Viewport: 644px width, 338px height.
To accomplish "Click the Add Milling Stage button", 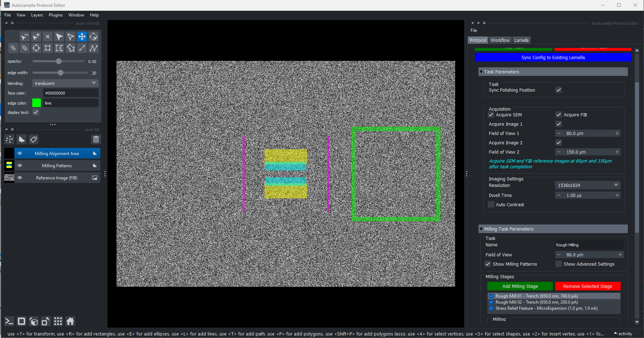I will [520, 286].
